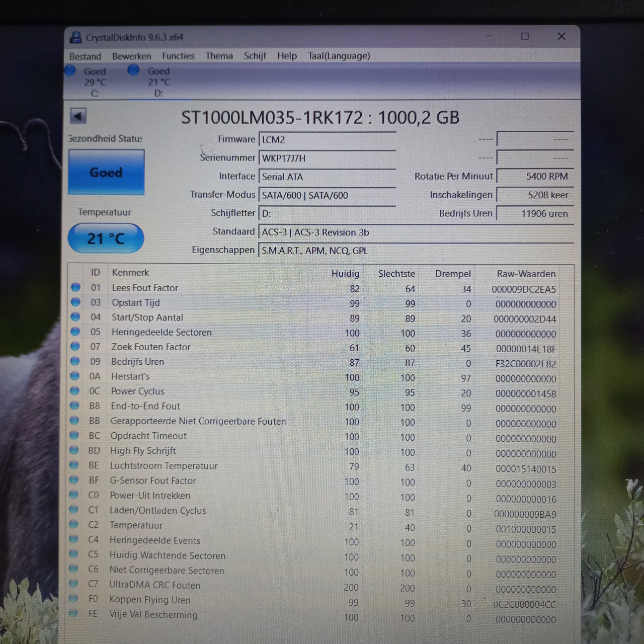Select raw value 0C2C000004CC
This screenshot has height=644, width=644.
click(x=525, y=604)
